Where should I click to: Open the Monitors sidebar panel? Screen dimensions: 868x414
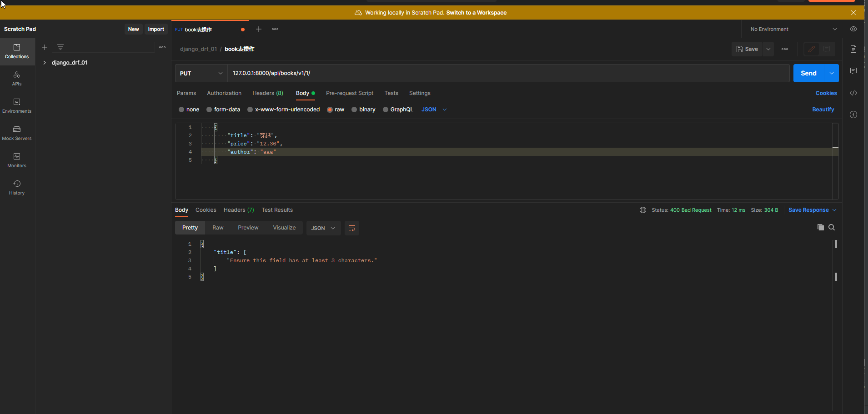(x=17, y=160)
